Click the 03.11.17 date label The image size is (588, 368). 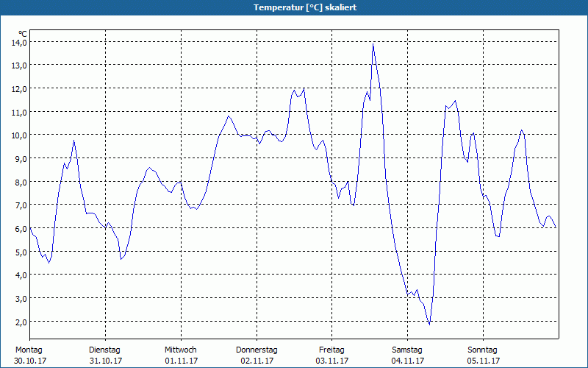pyautogui.click(x=332, y=361)
